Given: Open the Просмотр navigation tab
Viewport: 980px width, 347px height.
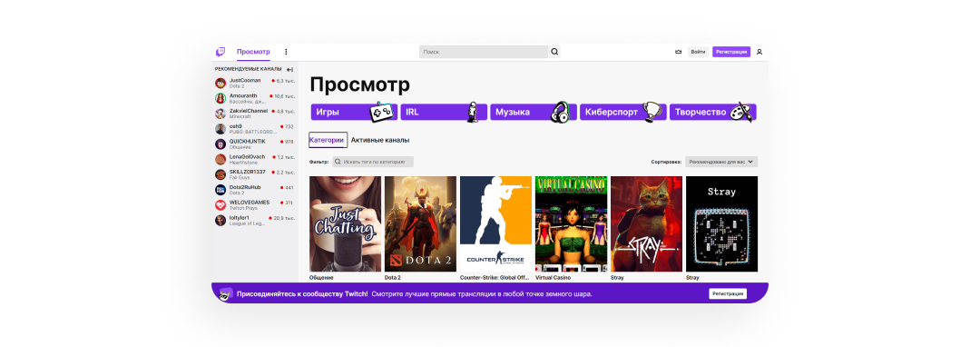Looking at the screenshot, I should (x=253, y=52).
